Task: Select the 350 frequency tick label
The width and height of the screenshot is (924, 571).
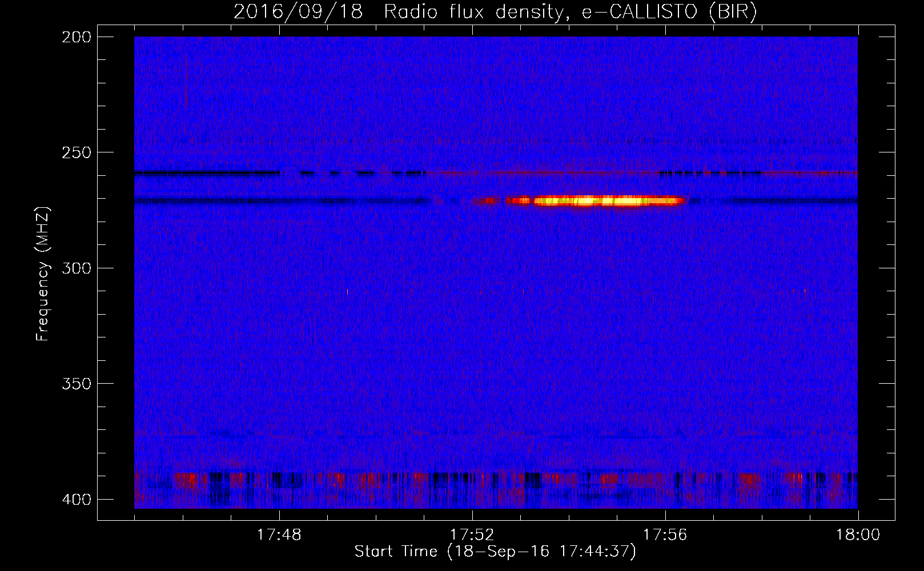Action: coord(76,384)
